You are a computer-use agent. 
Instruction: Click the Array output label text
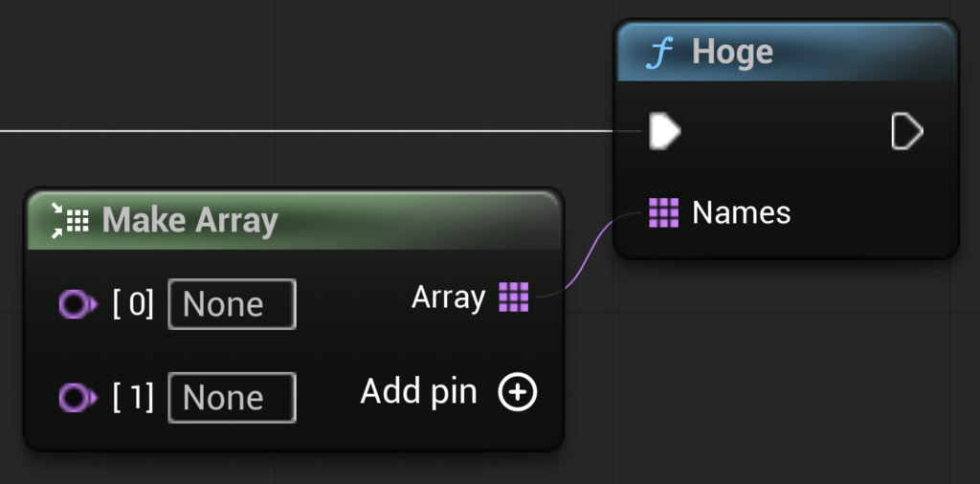448,297
